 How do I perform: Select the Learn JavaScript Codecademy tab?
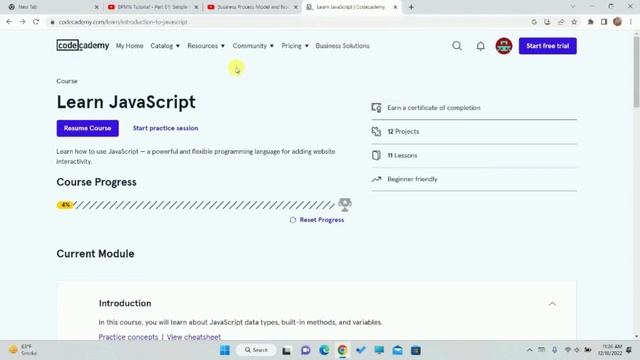pyautogui.click(x=351, y=7)
